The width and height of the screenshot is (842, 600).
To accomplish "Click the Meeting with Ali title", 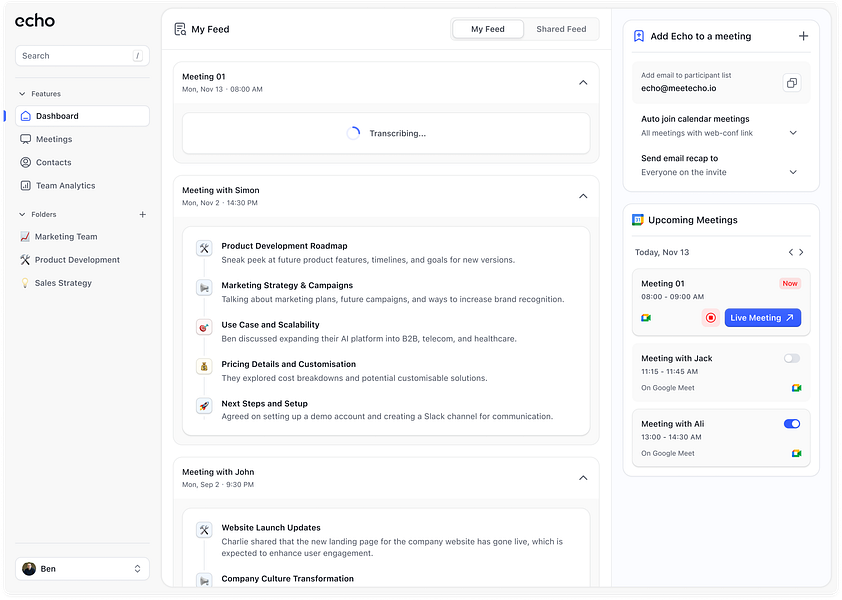I will (672, 424).
